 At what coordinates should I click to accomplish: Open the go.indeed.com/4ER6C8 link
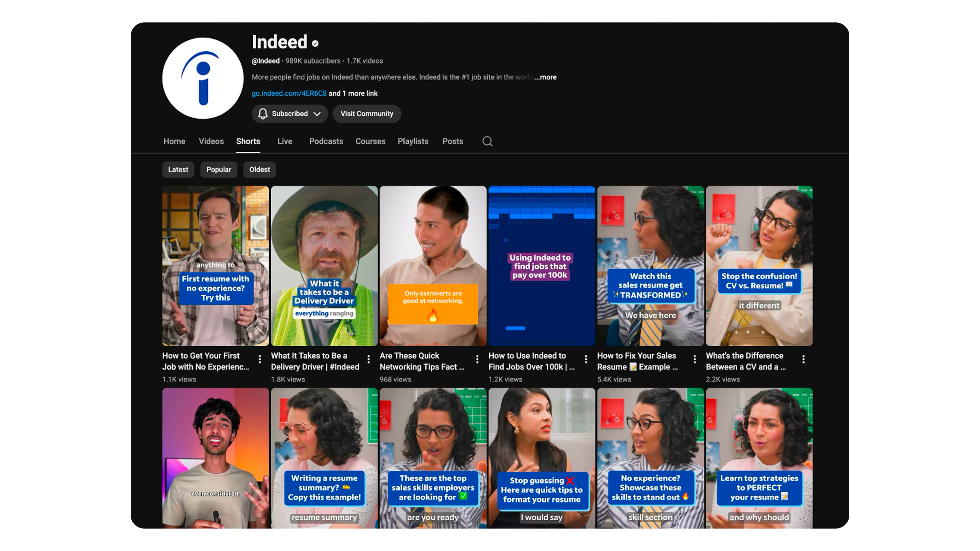click(289, 94)
